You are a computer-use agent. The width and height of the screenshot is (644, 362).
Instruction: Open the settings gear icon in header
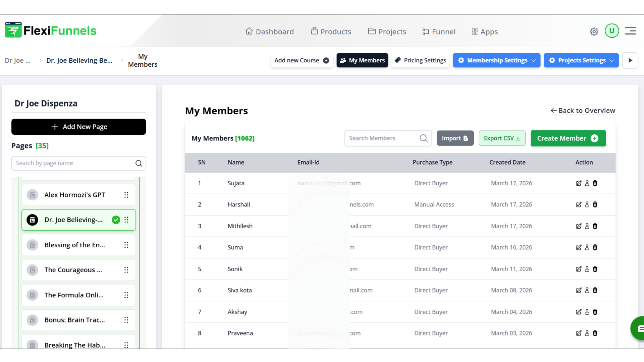click(x=594, y=32)
